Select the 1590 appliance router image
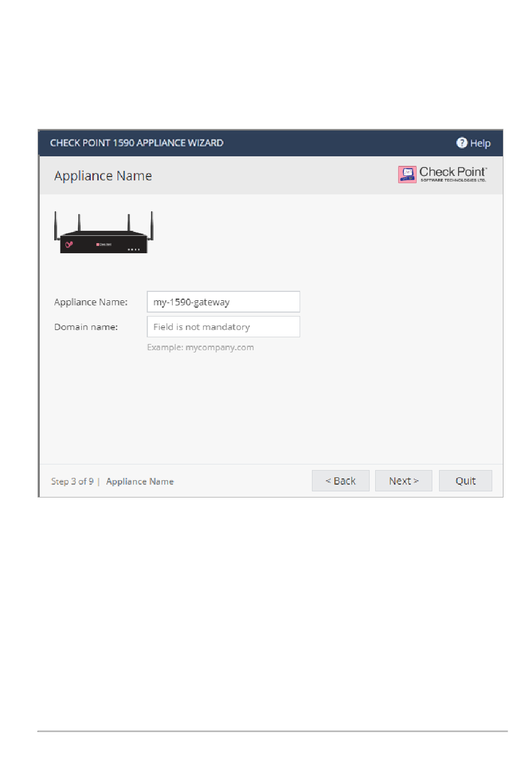The image size is (532, 767). [104, 233]
